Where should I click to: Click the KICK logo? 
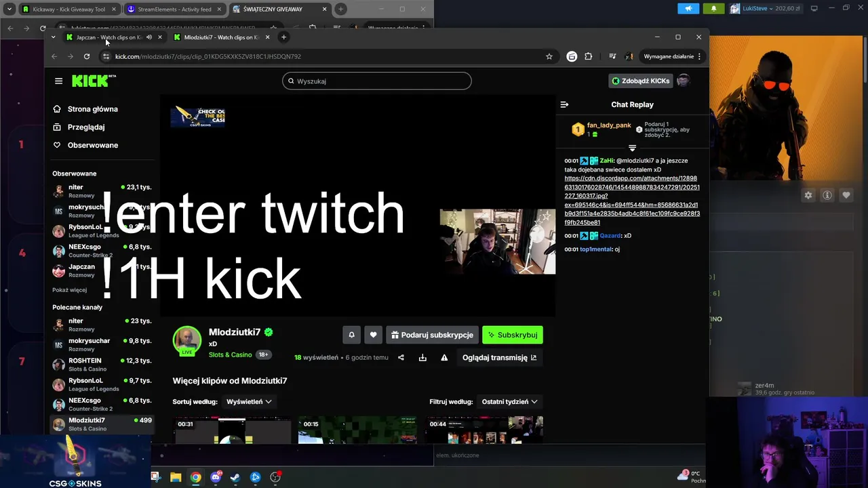point(94,81)
